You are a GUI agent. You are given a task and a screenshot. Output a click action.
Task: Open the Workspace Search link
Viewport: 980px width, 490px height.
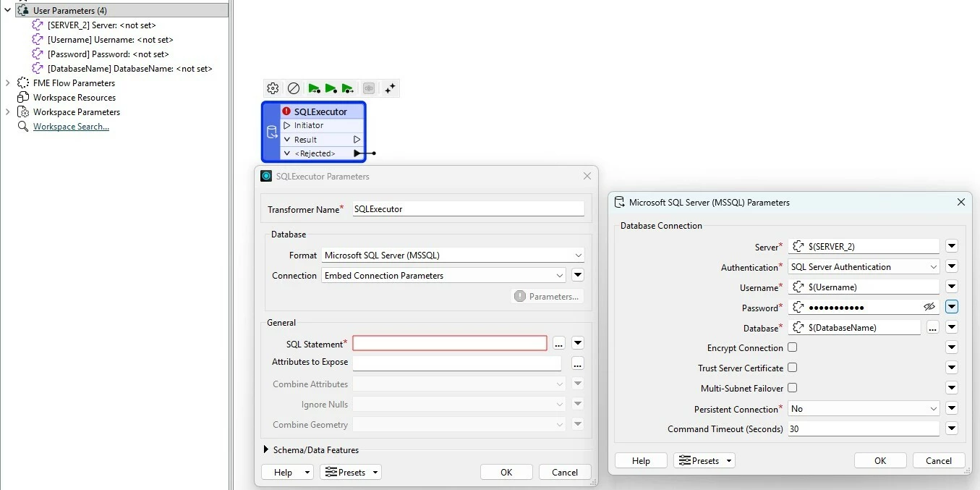[x=71, y=127]
